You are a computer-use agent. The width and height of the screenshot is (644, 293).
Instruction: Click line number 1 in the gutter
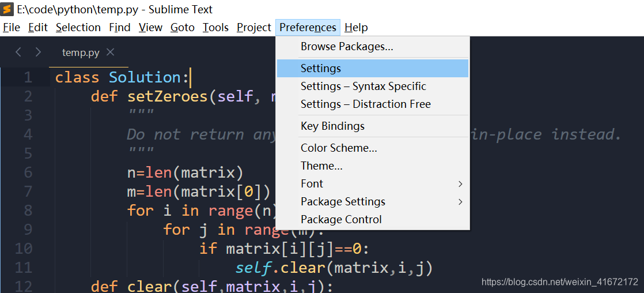[x=28, y=77]
